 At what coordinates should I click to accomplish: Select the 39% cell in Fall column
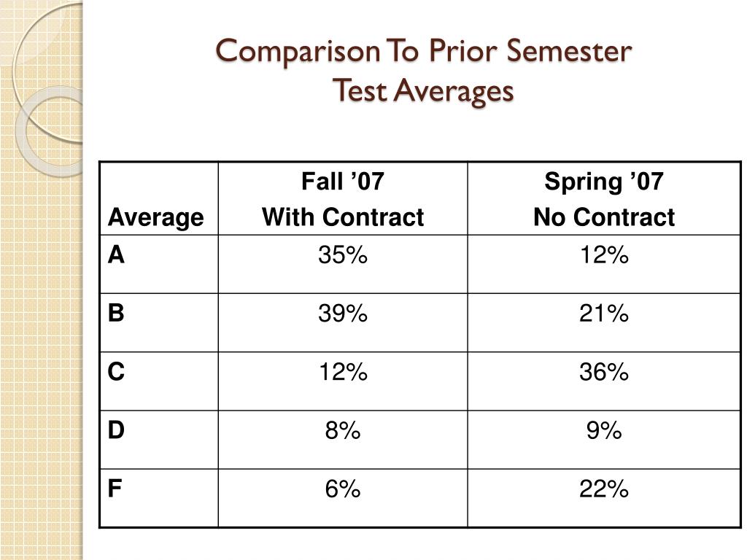click(343, 322)
